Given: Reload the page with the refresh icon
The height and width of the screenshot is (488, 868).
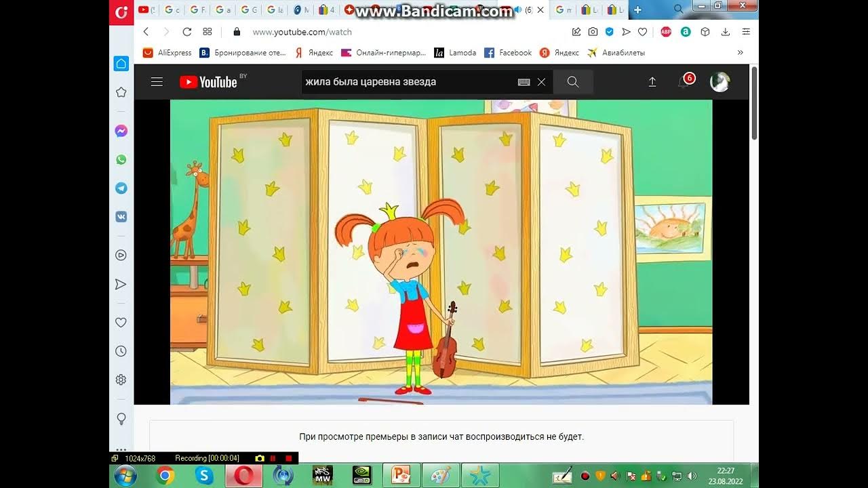Looking at the screenshot, I should 187,32.
